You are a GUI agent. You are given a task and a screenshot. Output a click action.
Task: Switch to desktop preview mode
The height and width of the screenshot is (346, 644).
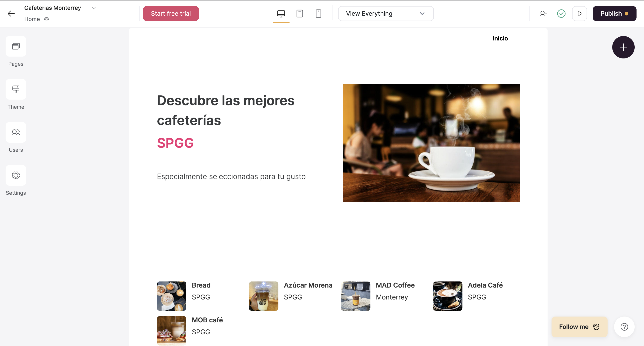coord(281,13)
